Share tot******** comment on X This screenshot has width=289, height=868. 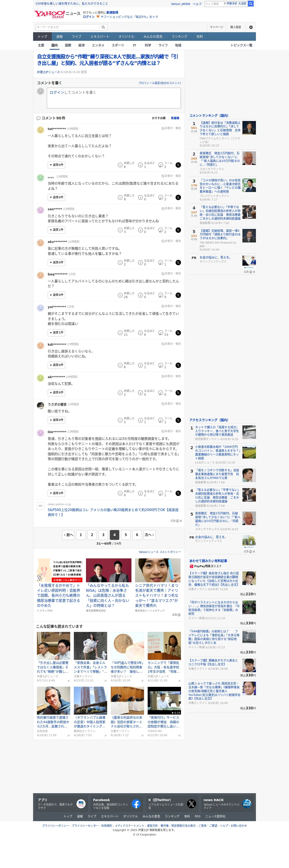[178, 165]
